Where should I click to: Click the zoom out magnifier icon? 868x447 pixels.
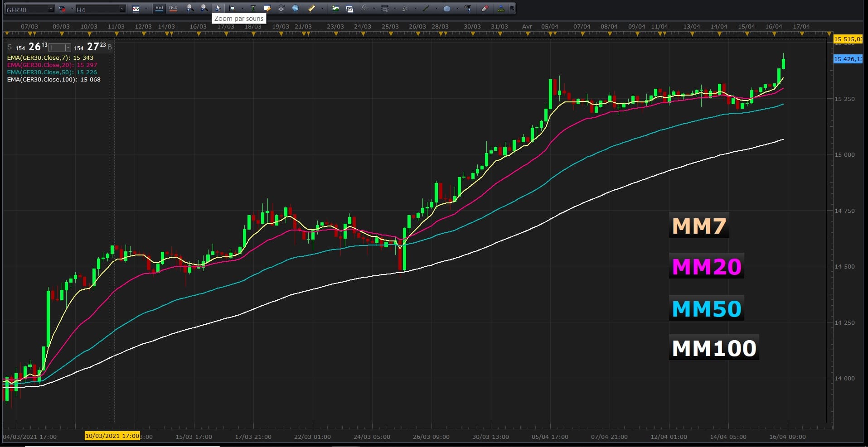click(x=204, y=9)
